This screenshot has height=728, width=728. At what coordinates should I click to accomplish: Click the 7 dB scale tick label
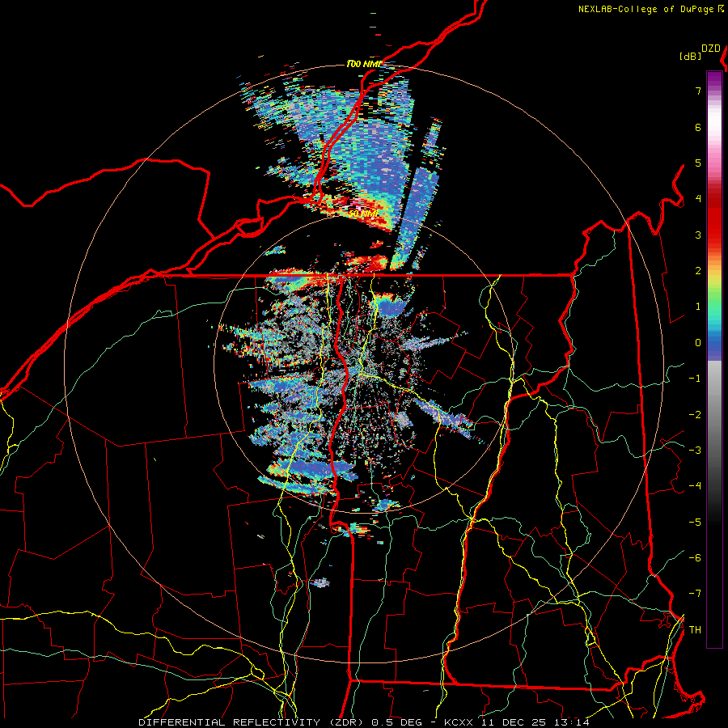[x=698, y=91]
